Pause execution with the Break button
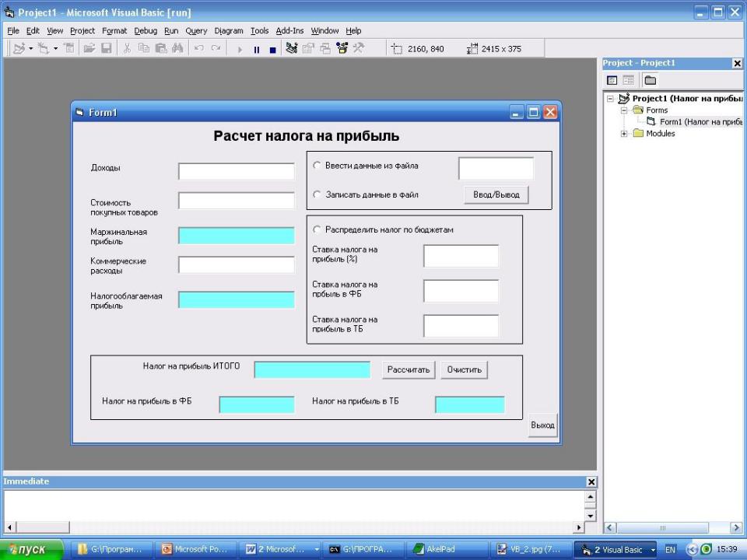This screenshot has height=560, width=747. coord(257,50)
